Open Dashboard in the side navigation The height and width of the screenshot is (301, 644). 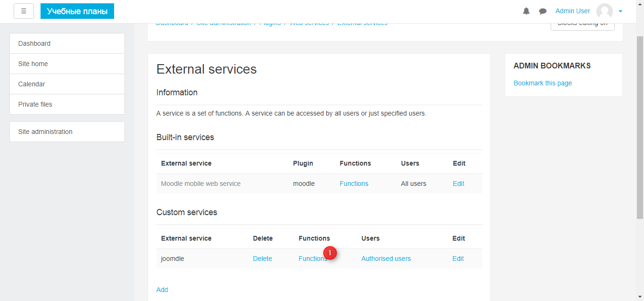click(x=34, y=43)
